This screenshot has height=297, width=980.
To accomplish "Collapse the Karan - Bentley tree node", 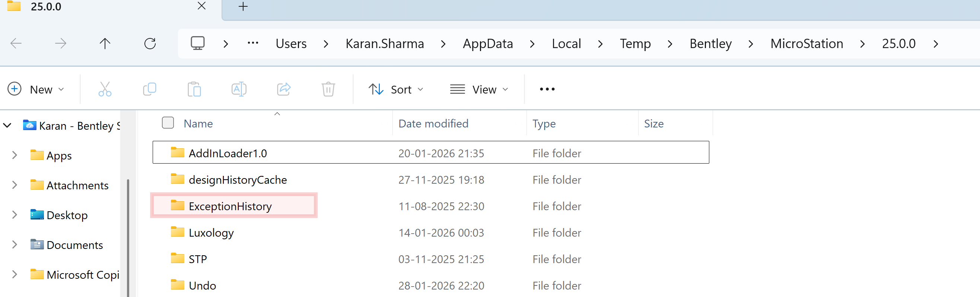I will tap(7, 125).
